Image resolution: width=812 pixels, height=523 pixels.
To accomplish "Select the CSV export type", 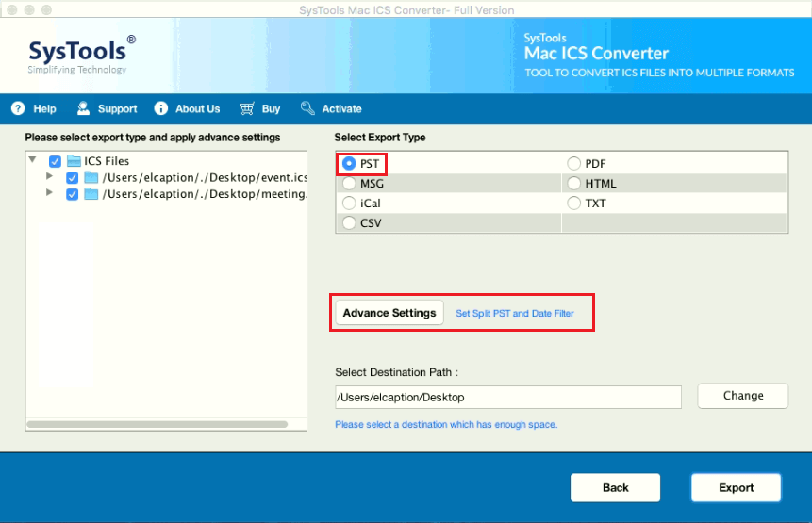I will pyautogui.click(x=349, y=223).
